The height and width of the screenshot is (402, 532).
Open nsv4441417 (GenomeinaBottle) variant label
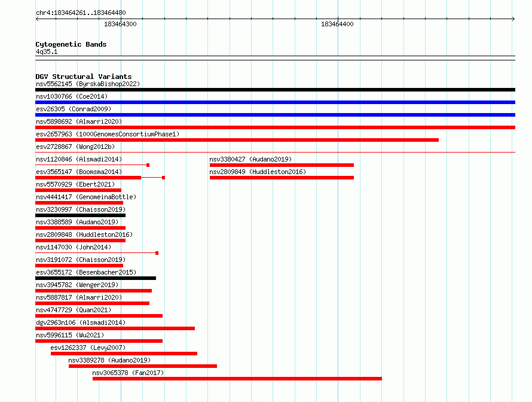pyautogui.click(x=86, y=197)
